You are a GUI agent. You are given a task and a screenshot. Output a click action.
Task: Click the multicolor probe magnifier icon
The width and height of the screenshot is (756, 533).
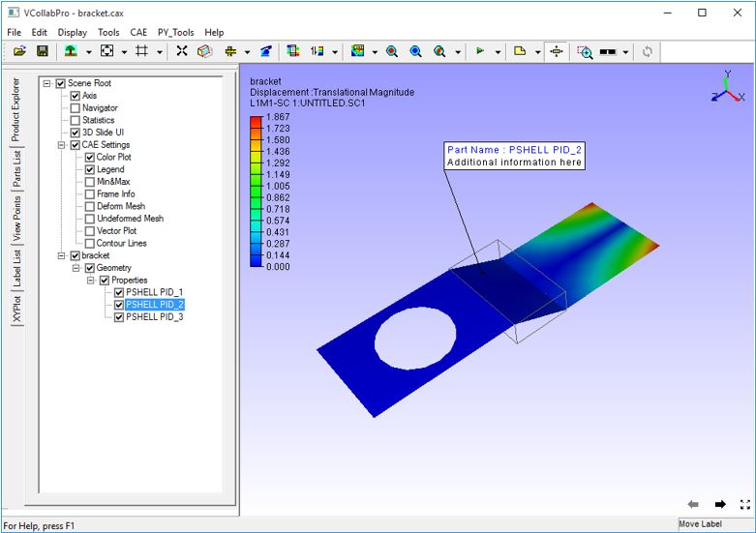[x=439, y=51]
